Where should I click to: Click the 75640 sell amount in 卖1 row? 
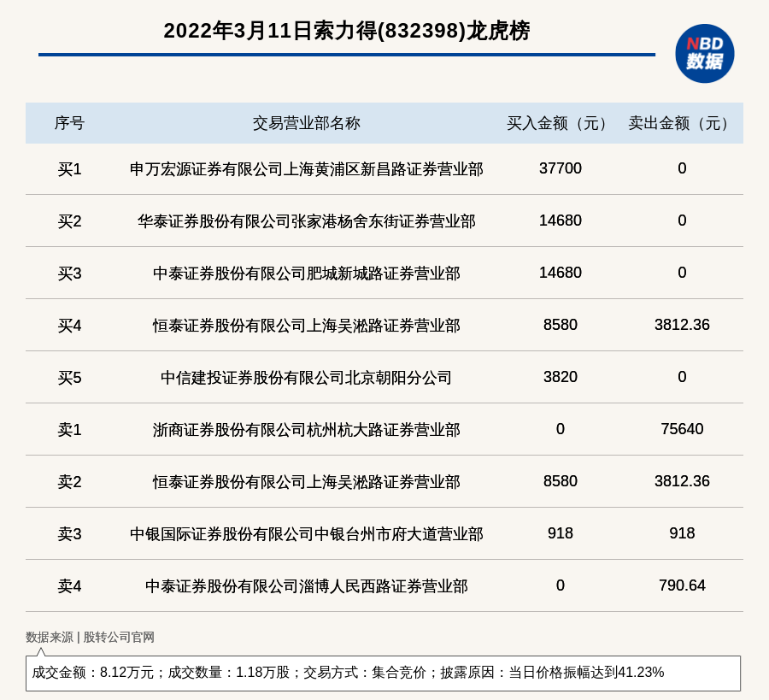click(681, 429)
